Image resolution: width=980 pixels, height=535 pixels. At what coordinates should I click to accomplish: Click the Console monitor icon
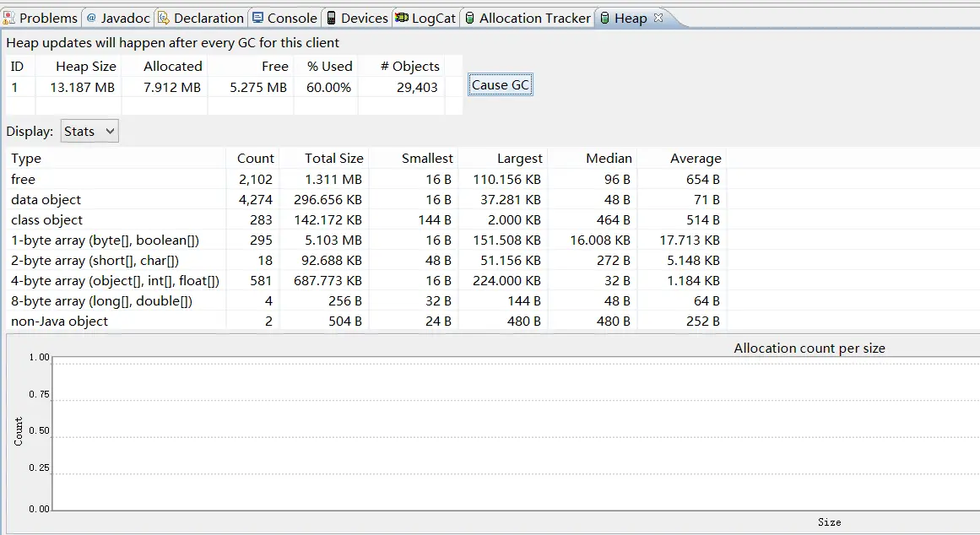click(257, 18)
